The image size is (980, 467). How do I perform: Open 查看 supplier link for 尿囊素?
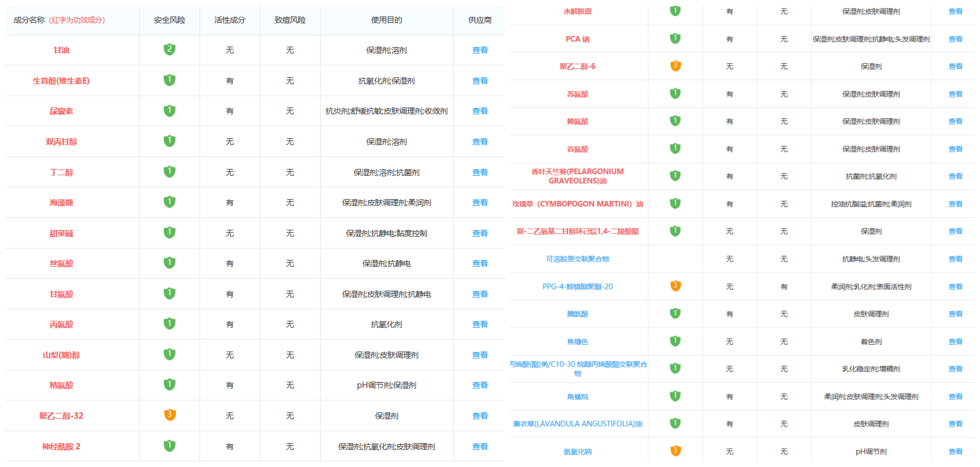tap(480, 111)
